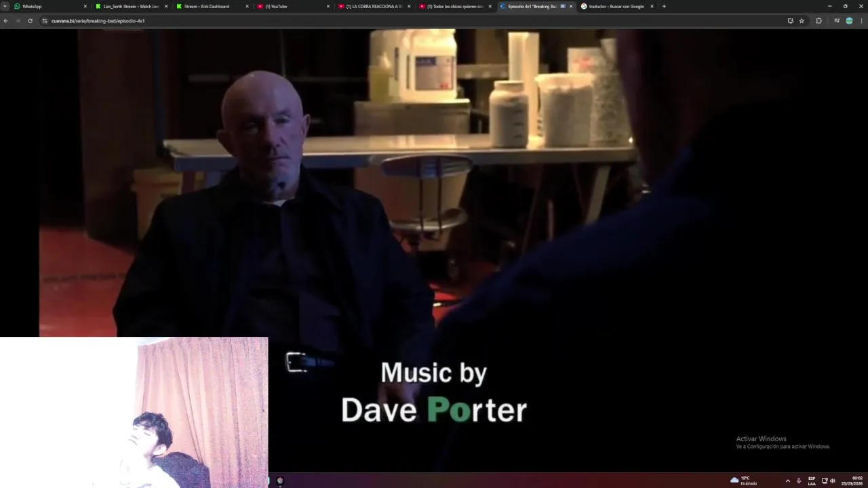
Task: Reload the cuevana page
Action: click(x=30, y=21)
